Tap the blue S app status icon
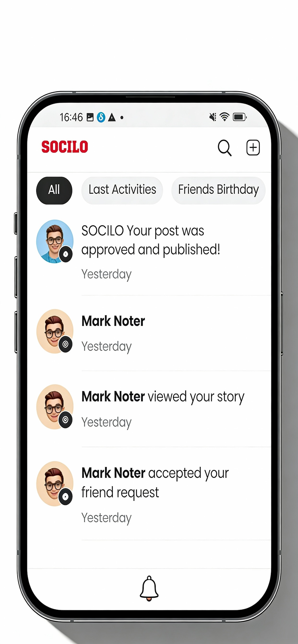 (x=101, y=117)
